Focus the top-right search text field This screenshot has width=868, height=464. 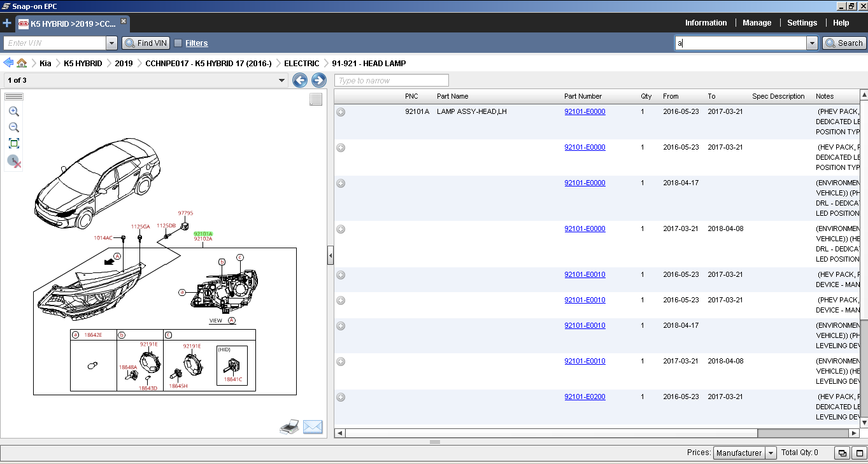point(741,43)
